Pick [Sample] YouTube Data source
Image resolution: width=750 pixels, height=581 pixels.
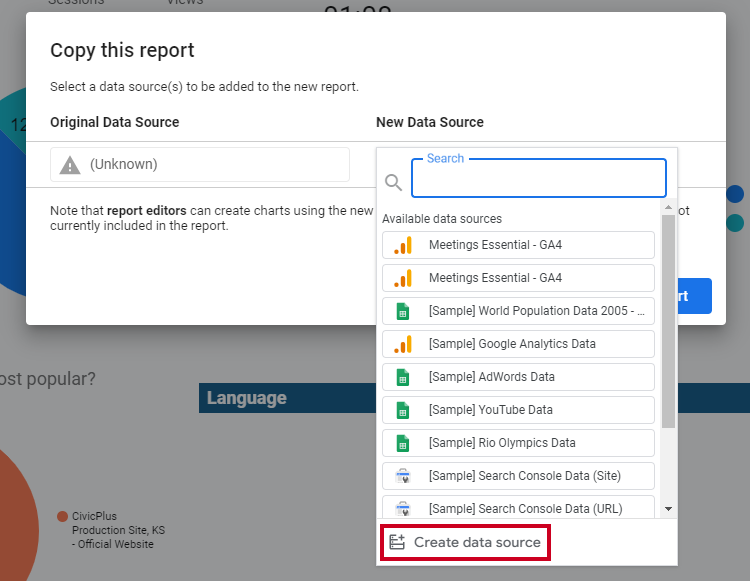click(518, 410)
